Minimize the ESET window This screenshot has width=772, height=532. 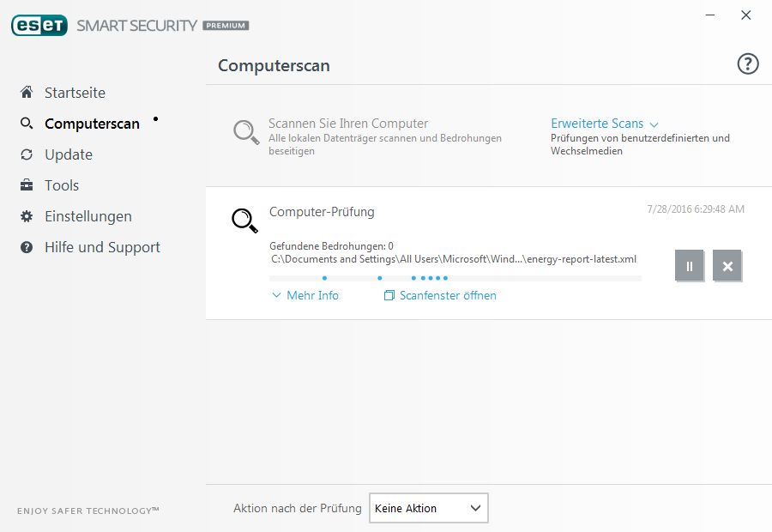click(710, 15)
